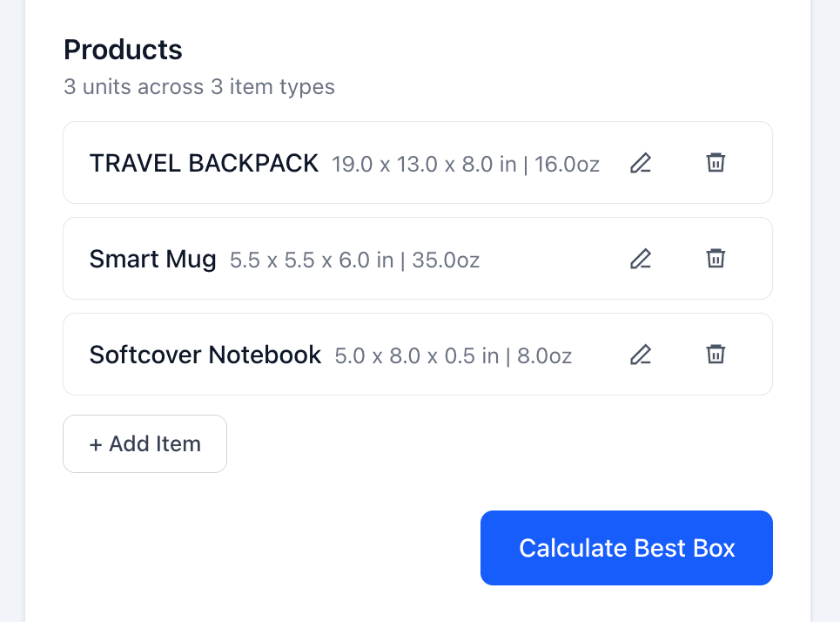Click Calculate Best Box
The width and height of the screenshot is (840, 622).
(626, 548)
